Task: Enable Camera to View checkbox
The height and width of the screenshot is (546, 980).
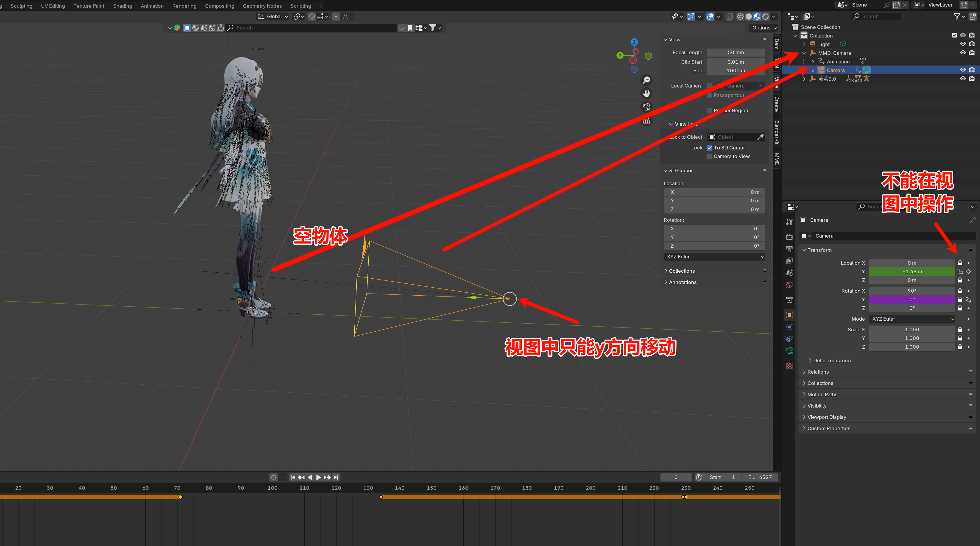Action: point(710,156)
